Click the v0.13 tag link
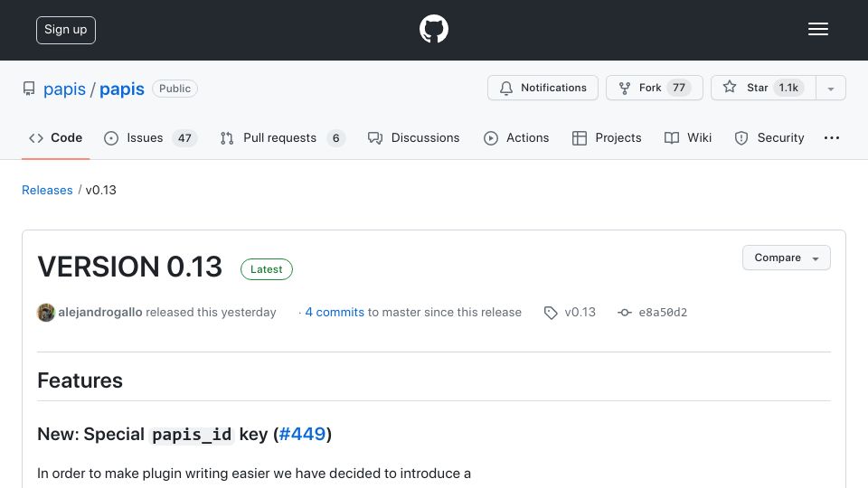 click(580, 312)
